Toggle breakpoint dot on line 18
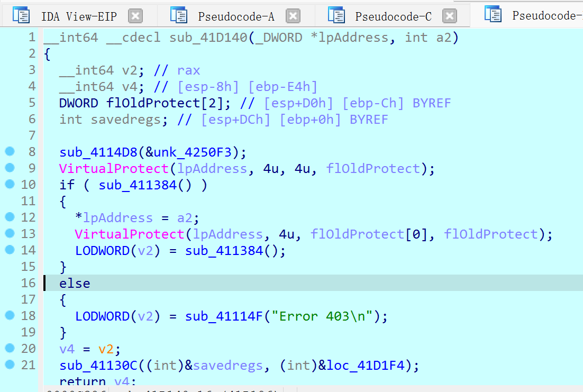 point(10,316)
